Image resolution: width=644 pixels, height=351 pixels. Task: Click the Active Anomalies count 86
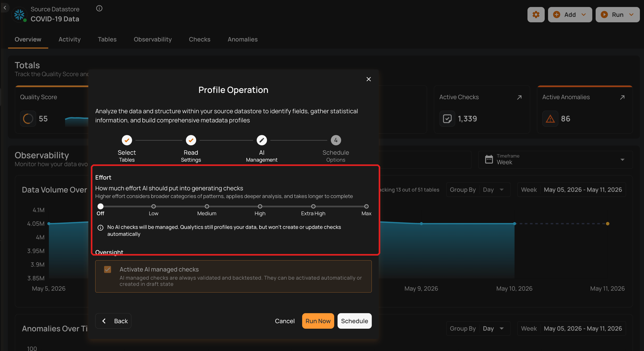[565, 119]
